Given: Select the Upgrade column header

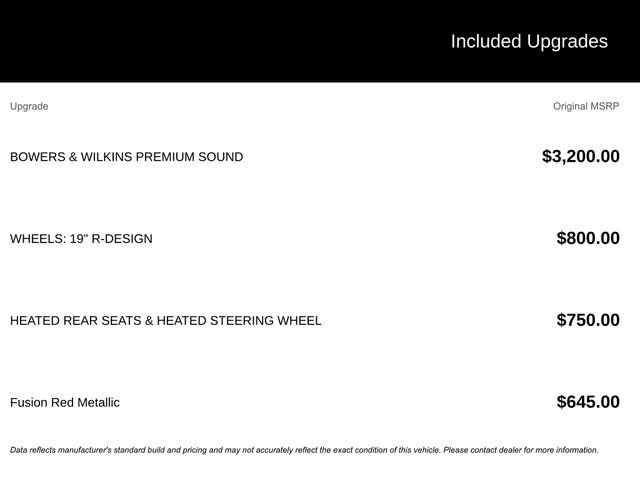Looking at the screenshot, I should pos(29,106).
